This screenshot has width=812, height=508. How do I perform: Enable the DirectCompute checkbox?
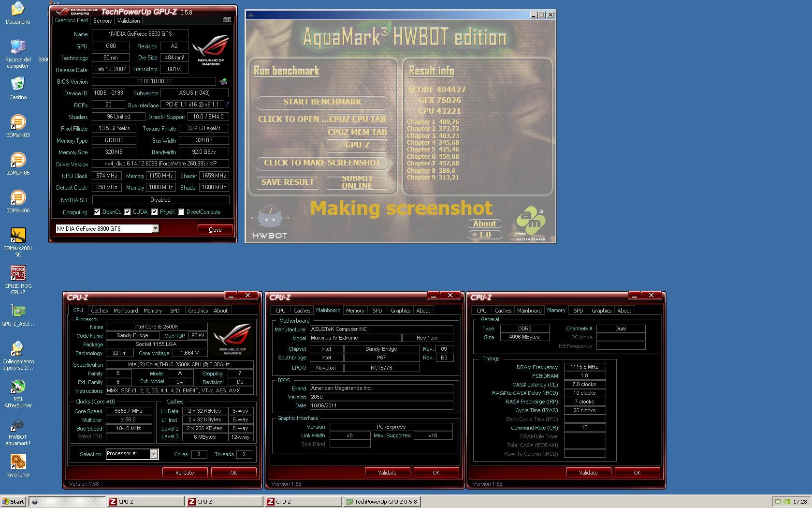point(181,212)
